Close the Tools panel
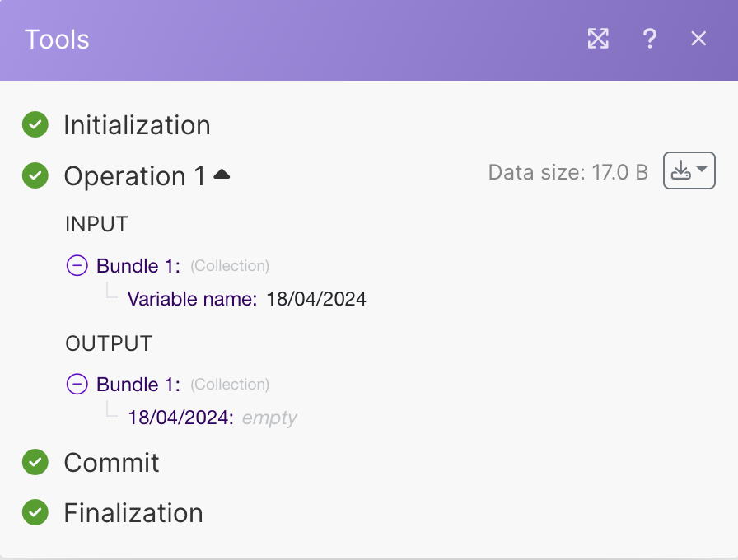Viewport: 738px width, 560px height. click(x=698, y=39)
